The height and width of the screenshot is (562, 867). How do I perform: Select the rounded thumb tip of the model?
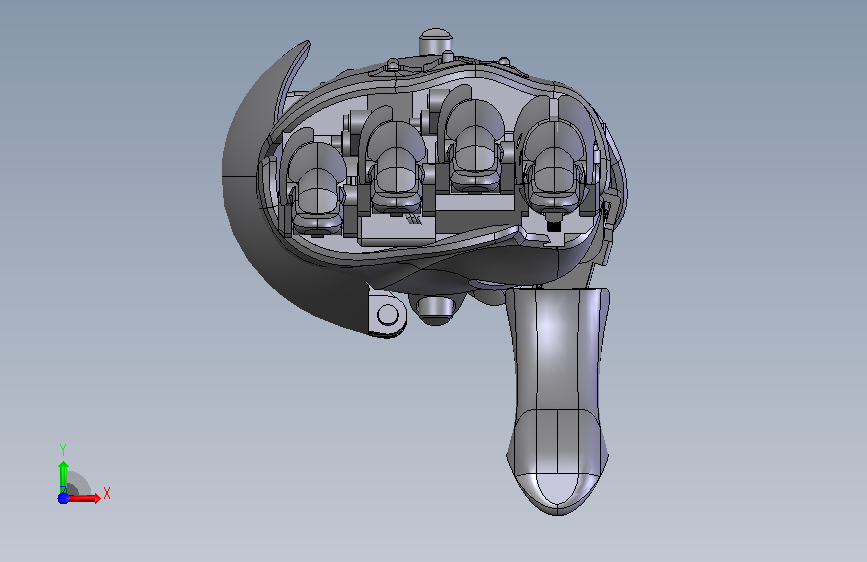558,492
